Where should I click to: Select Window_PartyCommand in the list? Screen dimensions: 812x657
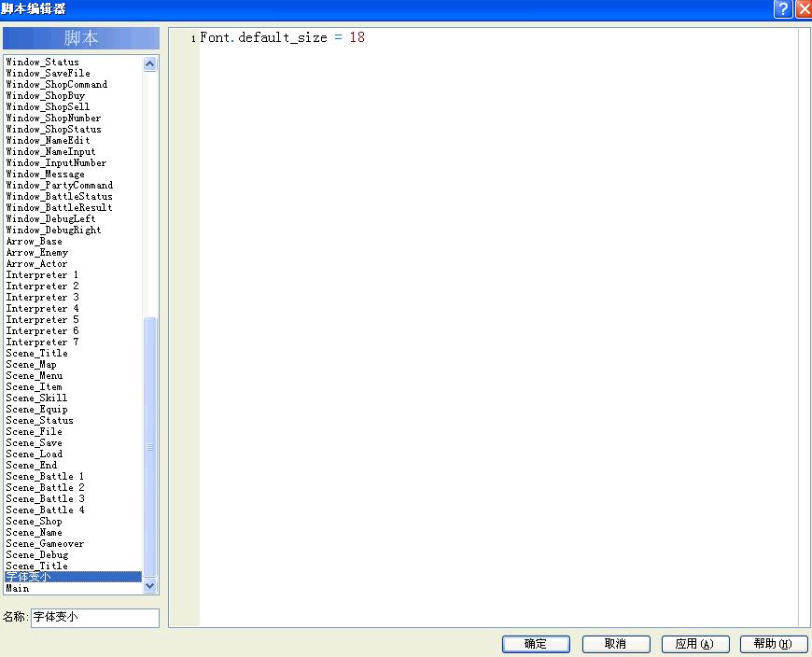(73, 186)
